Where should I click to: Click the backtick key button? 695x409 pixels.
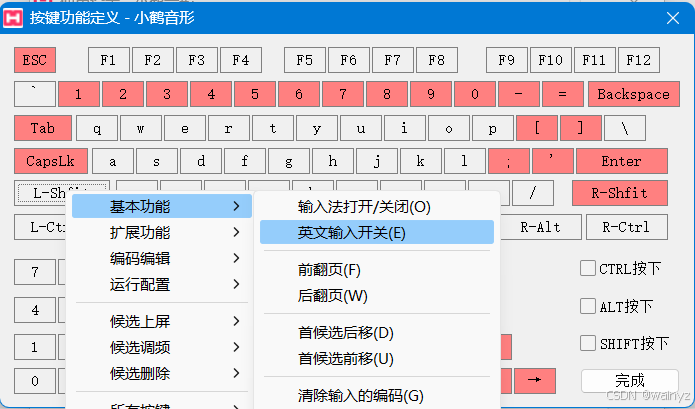click(35, 94)
